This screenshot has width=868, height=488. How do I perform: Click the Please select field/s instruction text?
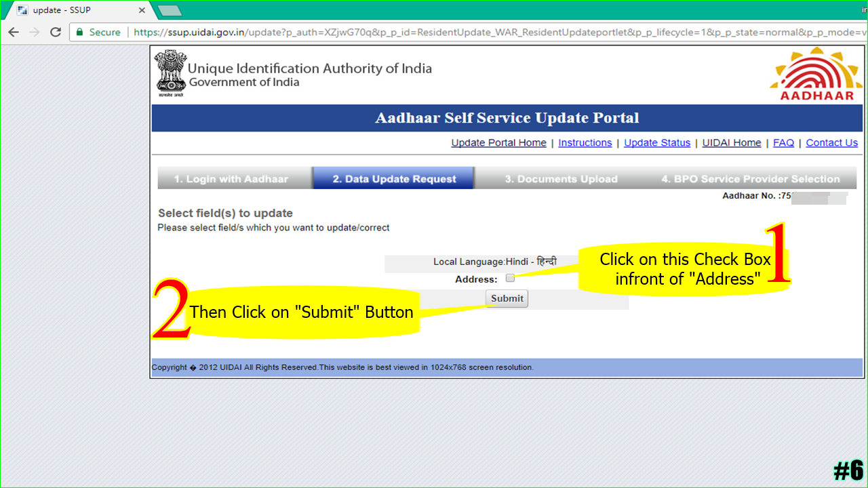coord(273,228)
